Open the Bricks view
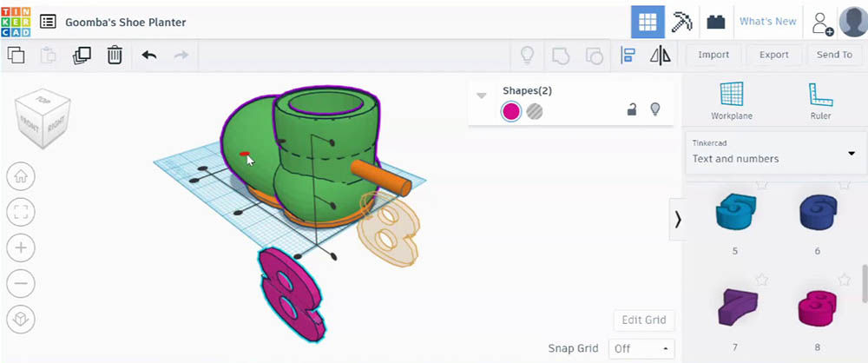 [x=716, y=22]
